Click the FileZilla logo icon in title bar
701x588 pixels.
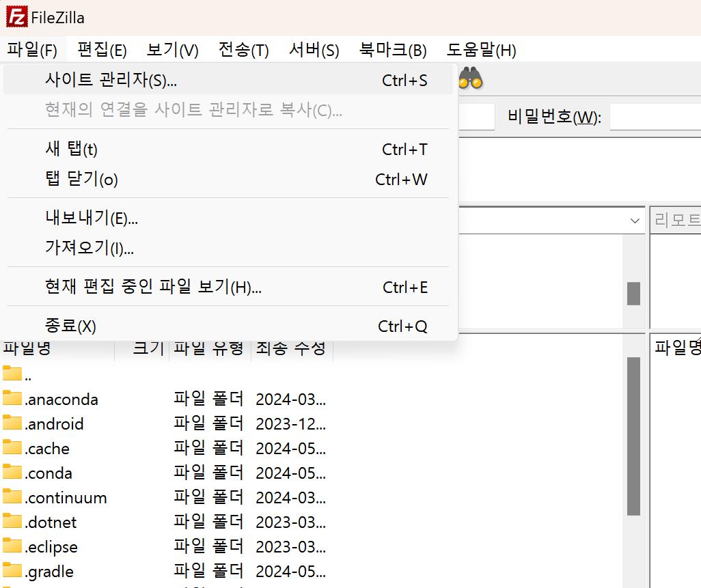17,17
